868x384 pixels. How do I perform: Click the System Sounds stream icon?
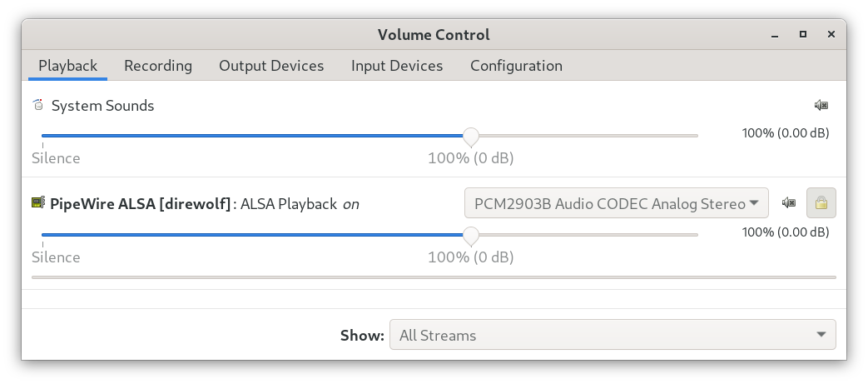click(38, 106)
